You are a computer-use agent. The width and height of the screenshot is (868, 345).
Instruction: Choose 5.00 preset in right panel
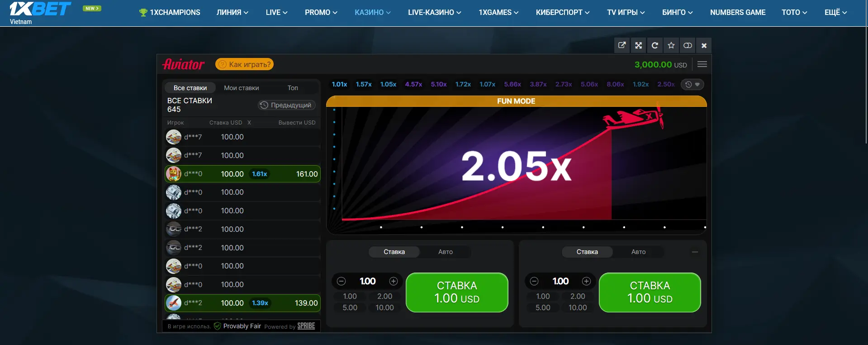click(543, 307)
